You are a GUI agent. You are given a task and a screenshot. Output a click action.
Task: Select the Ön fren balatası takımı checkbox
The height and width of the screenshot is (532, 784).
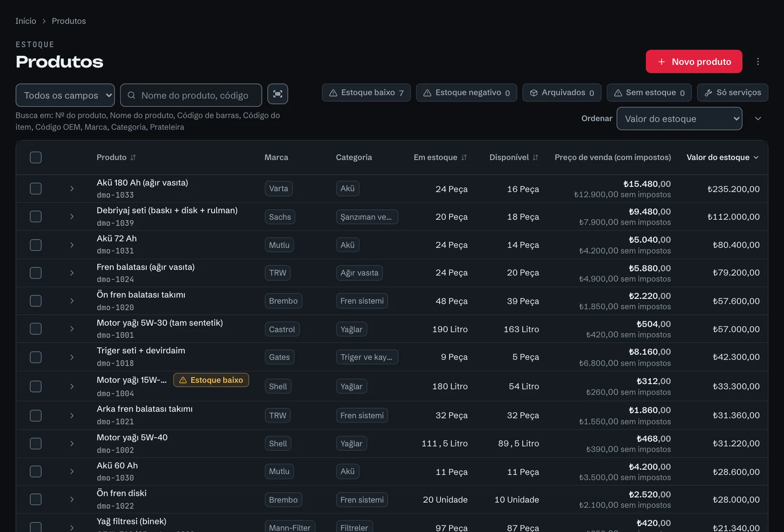click(35, 301)
